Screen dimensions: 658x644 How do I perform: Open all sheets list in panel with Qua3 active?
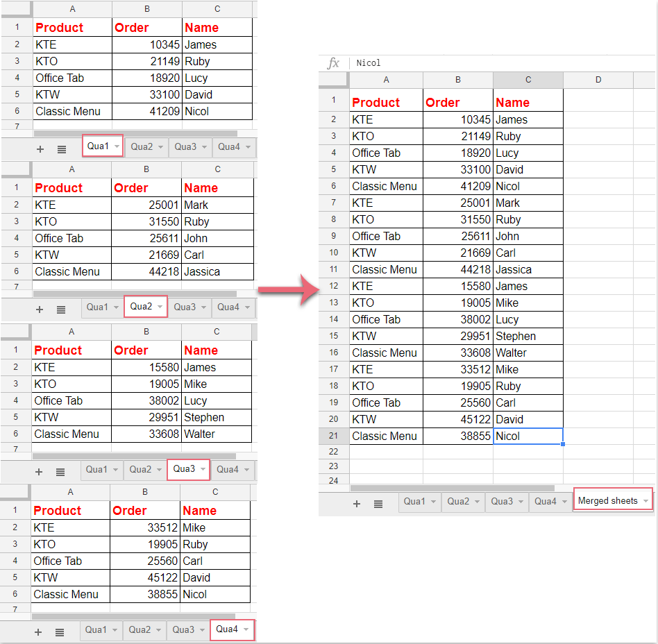60,472
